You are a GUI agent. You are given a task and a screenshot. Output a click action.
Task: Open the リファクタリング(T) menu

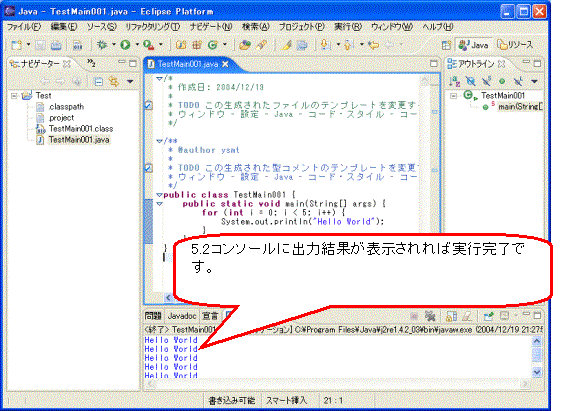[x=153, y=27]
